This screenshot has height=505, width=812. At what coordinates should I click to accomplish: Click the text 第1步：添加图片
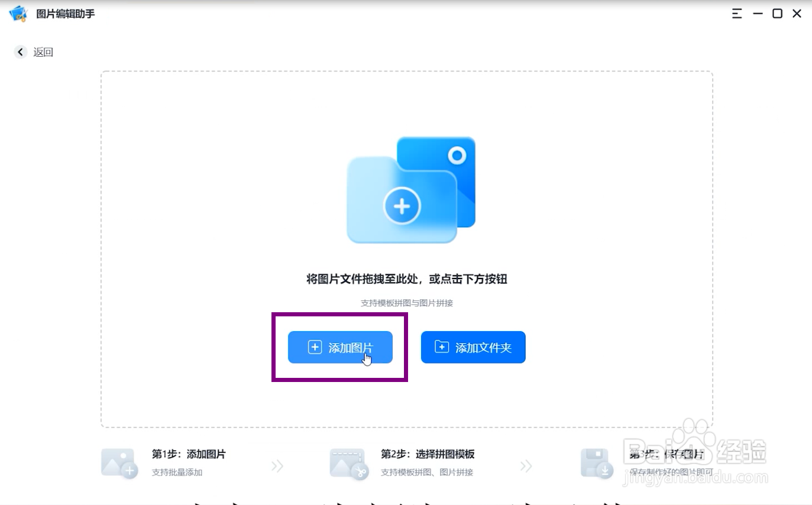tap(189, 454)
